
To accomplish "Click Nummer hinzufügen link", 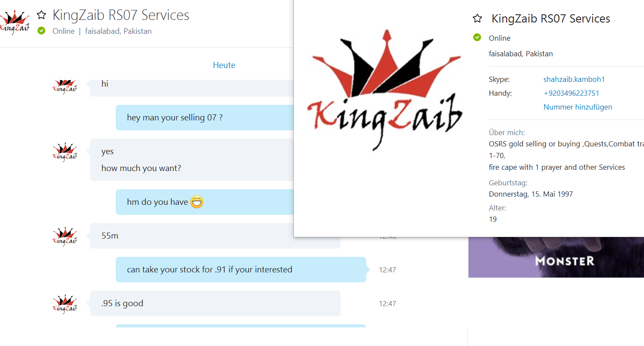I will 578,107.
